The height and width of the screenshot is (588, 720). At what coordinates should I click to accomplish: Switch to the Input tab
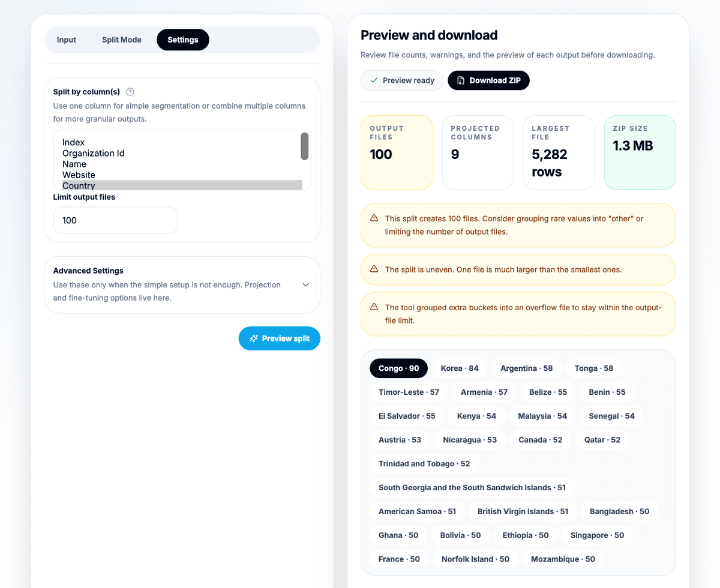tap(67, 40)
